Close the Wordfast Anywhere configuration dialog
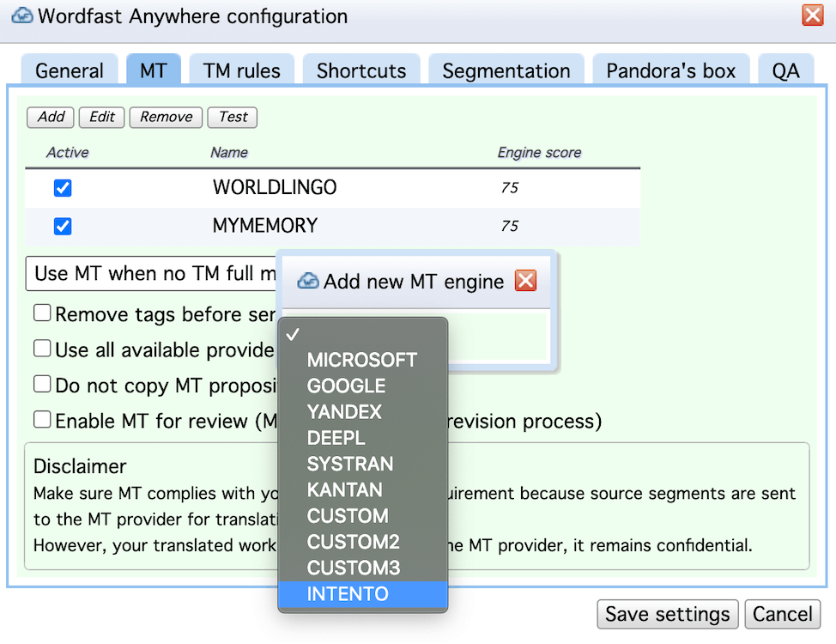 [813, 15]
